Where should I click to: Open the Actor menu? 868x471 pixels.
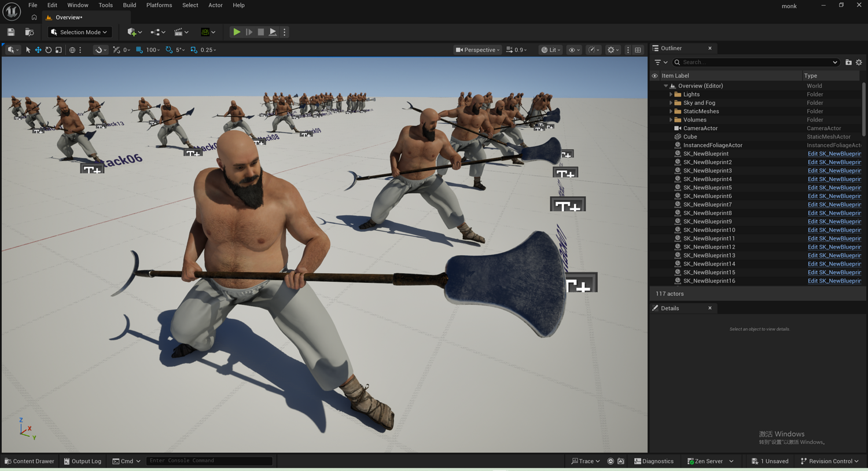[215, 5]
